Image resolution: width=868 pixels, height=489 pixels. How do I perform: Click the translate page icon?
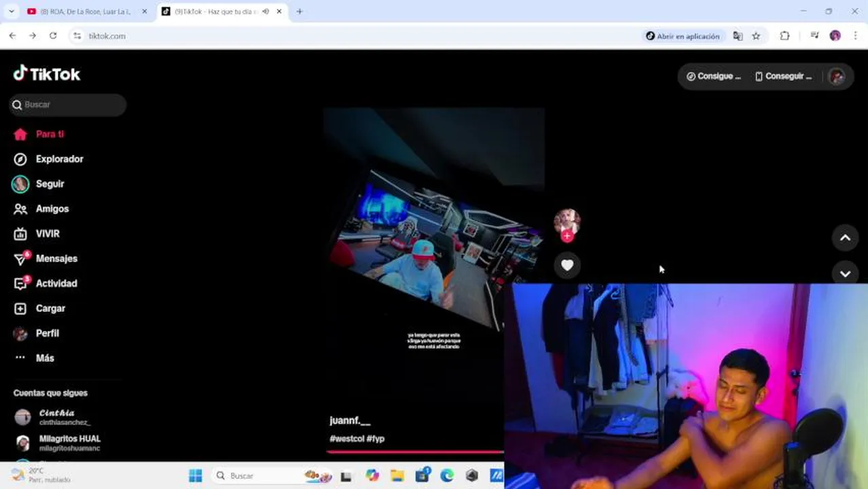[738, 36]
